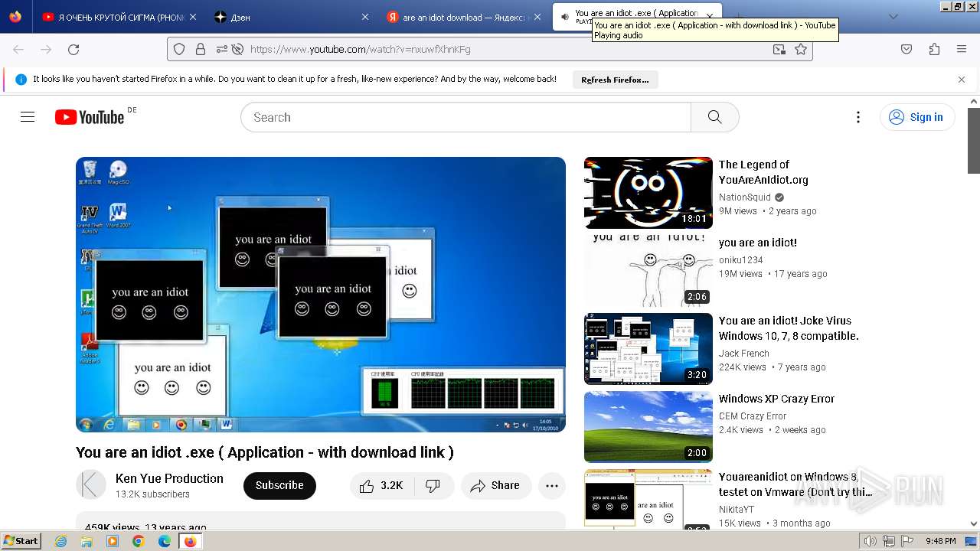Open YouTube settings three-dot menu
The height and width of the screenshot is (551, 980).
(x=857, y=117)
